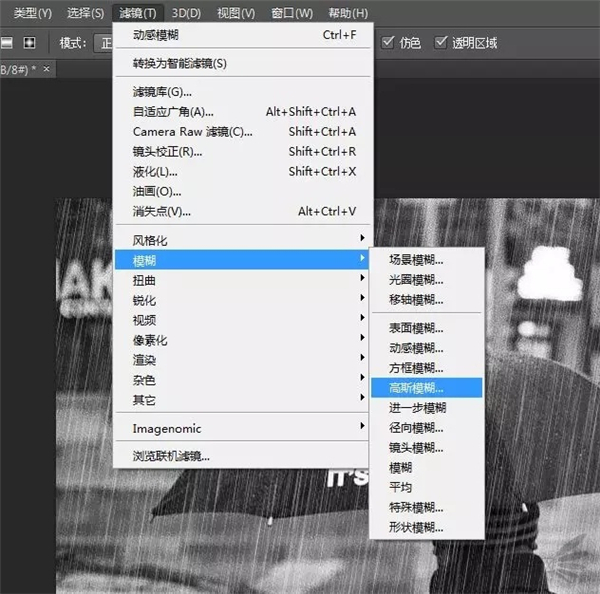This screenshot has height=594, width=600.
Task: Select 光圈模糊... in blur submenu
Action: (x=427, y=280)
